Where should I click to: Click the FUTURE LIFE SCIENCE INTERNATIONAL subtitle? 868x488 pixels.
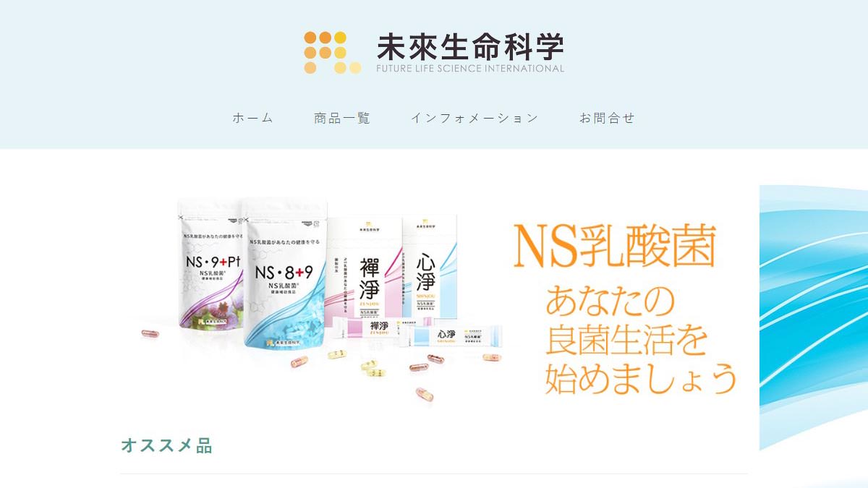(x=470, y=69)
